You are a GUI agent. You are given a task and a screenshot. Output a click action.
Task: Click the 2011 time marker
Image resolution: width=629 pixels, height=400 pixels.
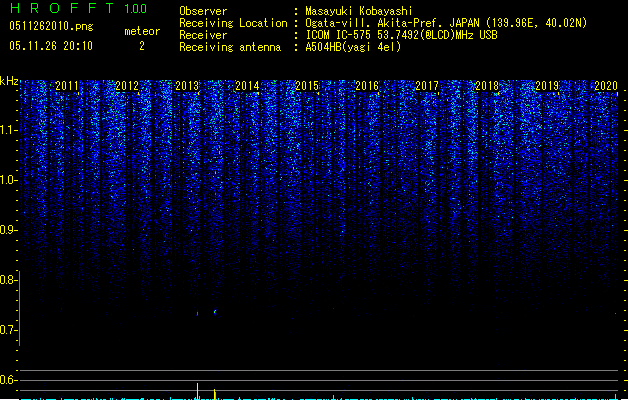tap(67, 86)
